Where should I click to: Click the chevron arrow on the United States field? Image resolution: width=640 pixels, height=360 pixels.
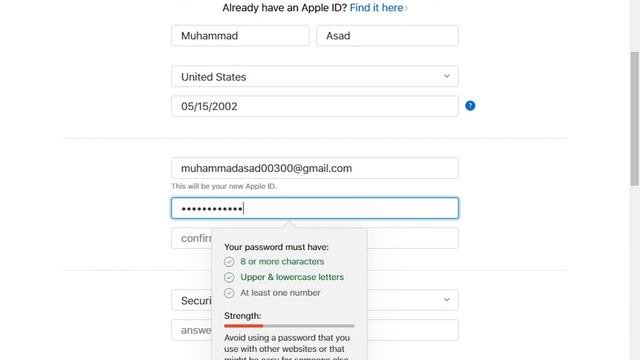pos(447,76)
